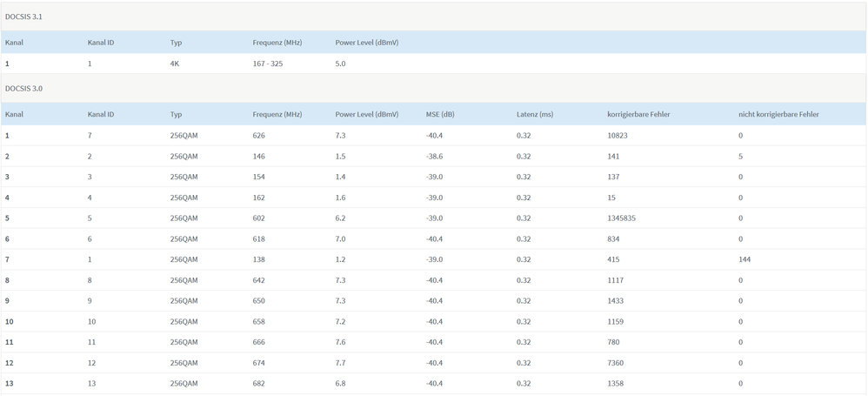Click power level 7.0 cell

340,239
